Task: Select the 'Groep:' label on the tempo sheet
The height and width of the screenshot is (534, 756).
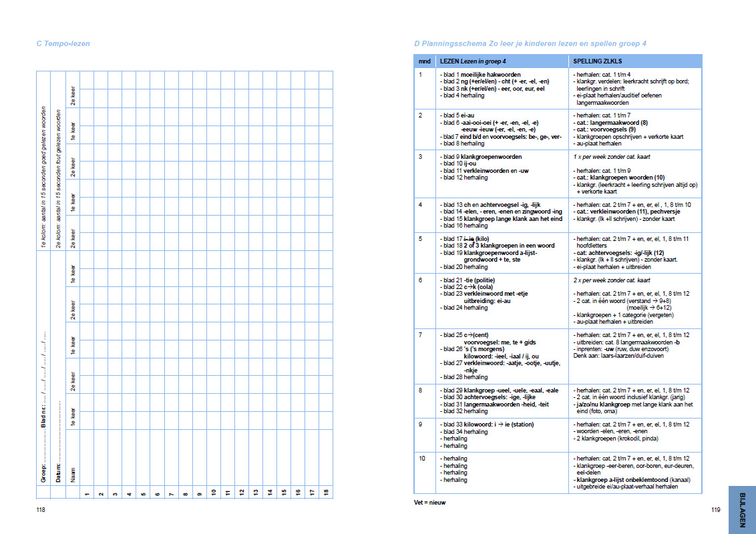Action: click(x=43, y=473)
